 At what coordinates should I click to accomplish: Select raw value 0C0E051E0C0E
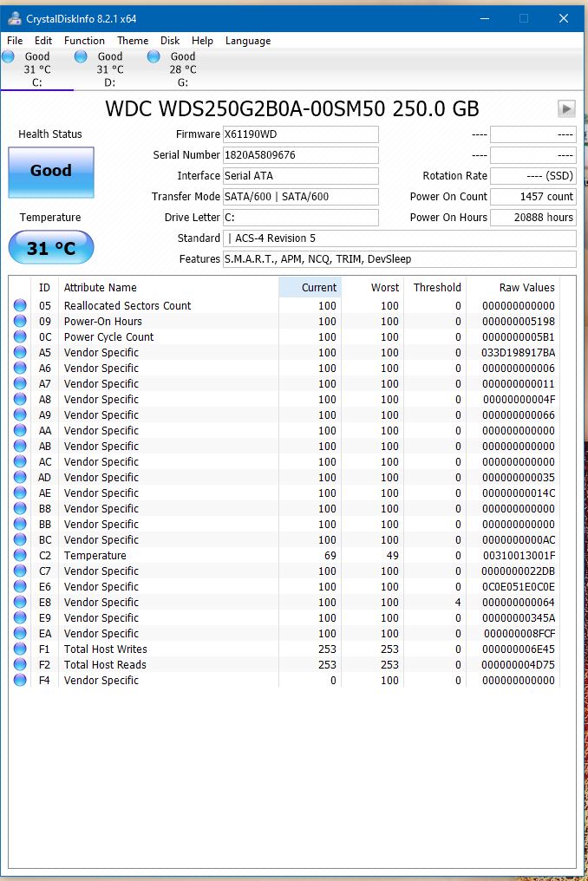click(x=519, y=586)
